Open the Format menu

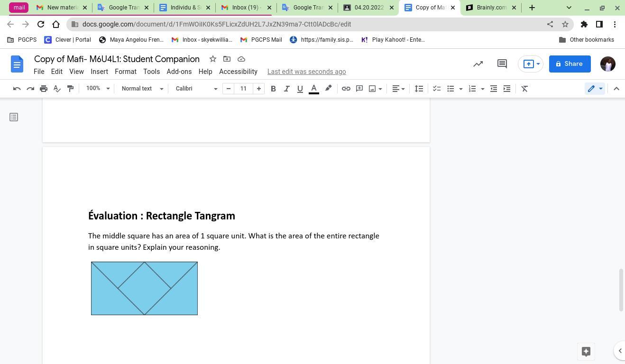pos(125,72)
